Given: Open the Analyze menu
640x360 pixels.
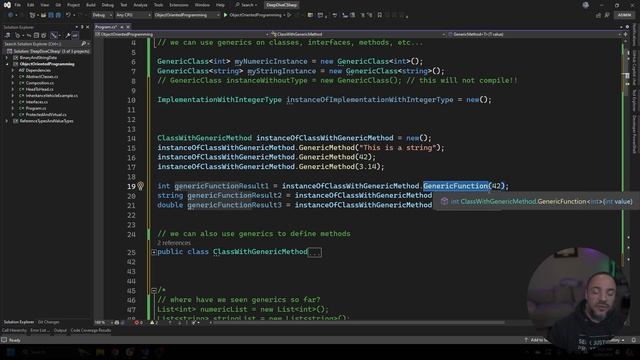Looking at the screenshot, I should click(140, 5).
